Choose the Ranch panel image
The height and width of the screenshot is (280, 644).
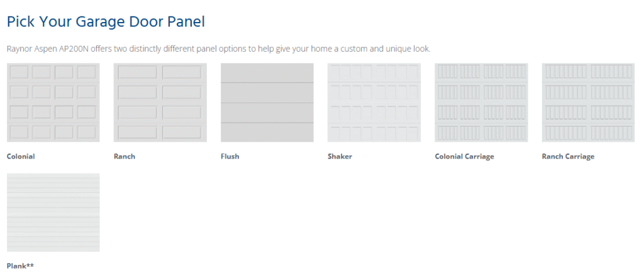click(160, 103)
